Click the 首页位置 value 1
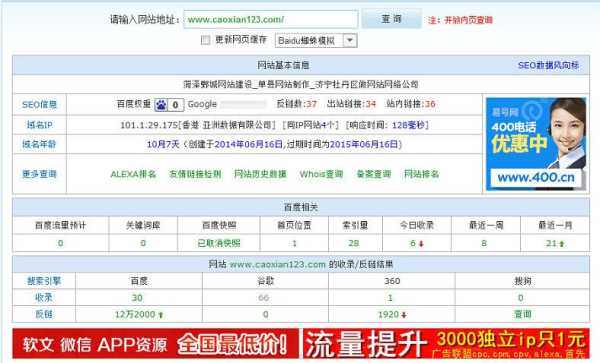 [x=294, y=243]
